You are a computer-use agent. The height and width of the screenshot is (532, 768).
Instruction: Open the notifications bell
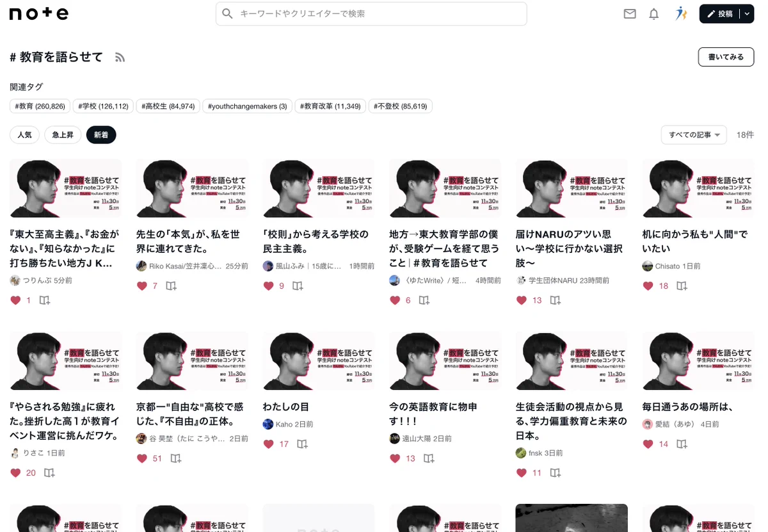[x=653, y=13]
